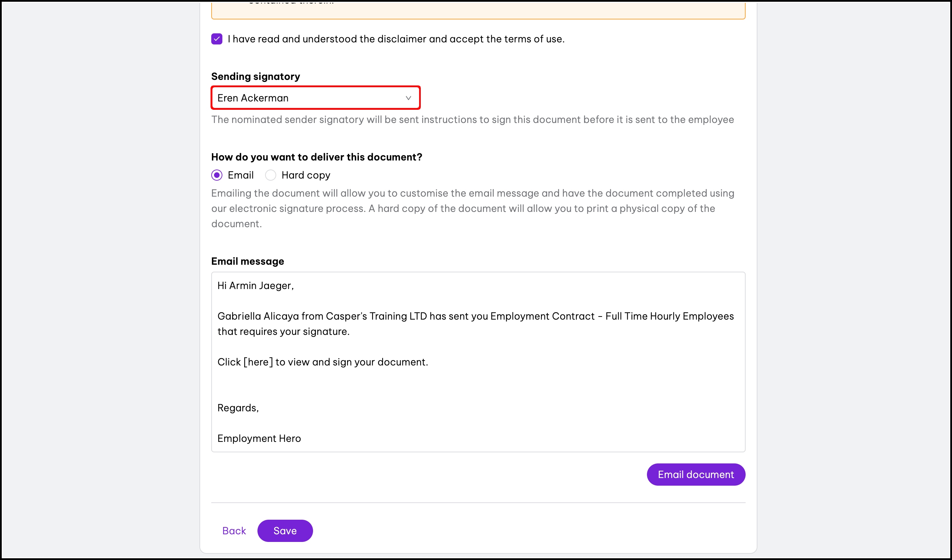
Task: Click the Save button
Action: (285, 530)
